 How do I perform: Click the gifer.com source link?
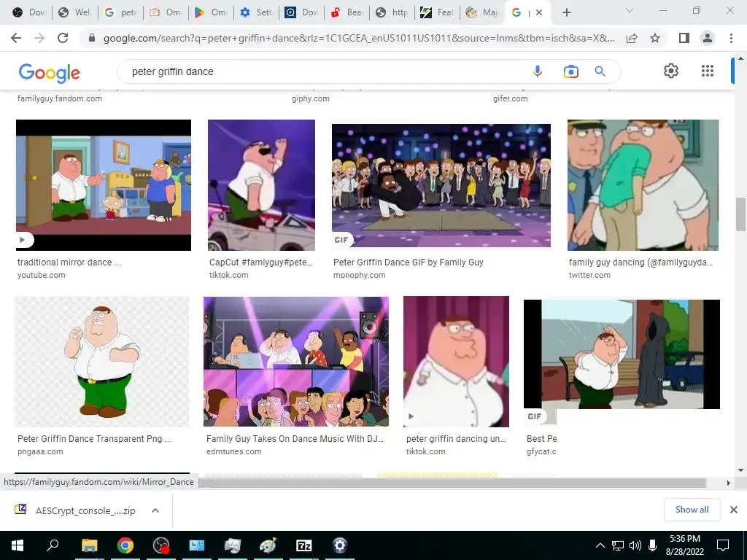pyautogui.click(x=510, y=98)
